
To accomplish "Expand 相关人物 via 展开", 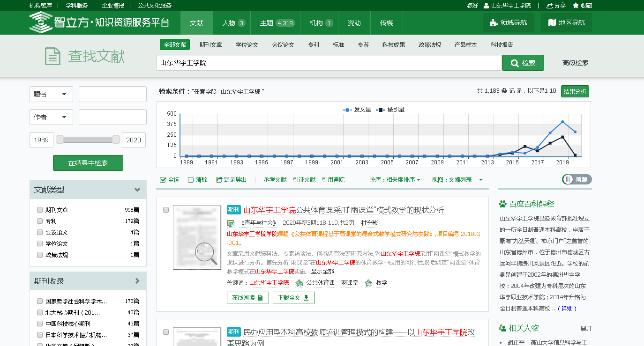I will coord(586,328).
